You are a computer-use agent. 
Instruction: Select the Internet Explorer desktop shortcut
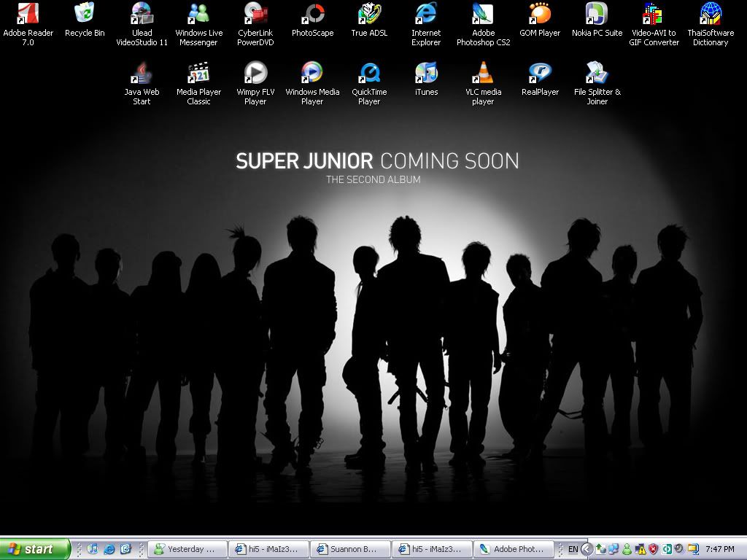[x=426, y=24]
